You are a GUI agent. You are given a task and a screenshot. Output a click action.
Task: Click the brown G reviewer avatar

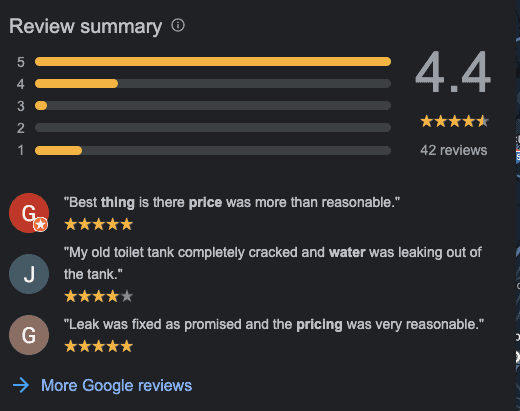(x=29, y=335)
